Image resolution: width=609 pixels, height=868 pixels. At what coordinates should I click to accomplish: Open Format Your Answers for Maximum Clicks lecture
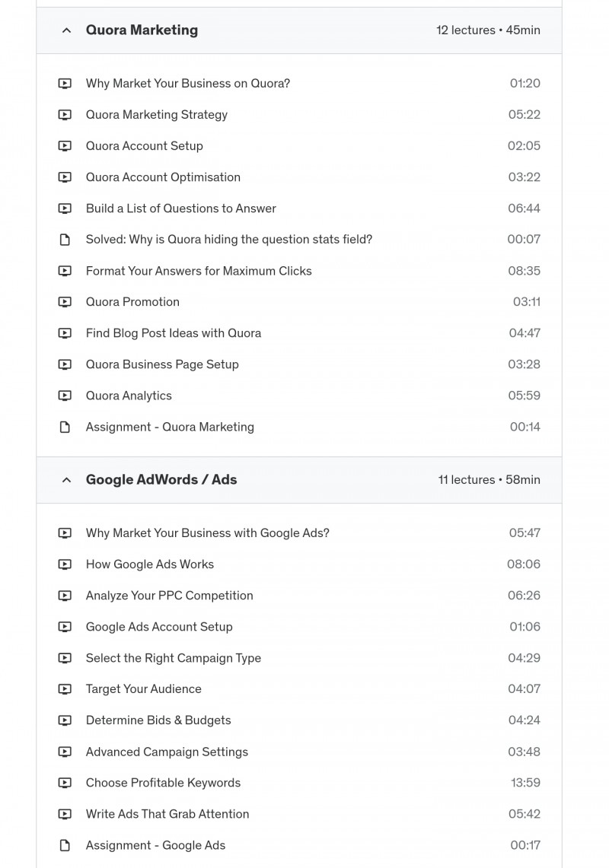point(199,271)
